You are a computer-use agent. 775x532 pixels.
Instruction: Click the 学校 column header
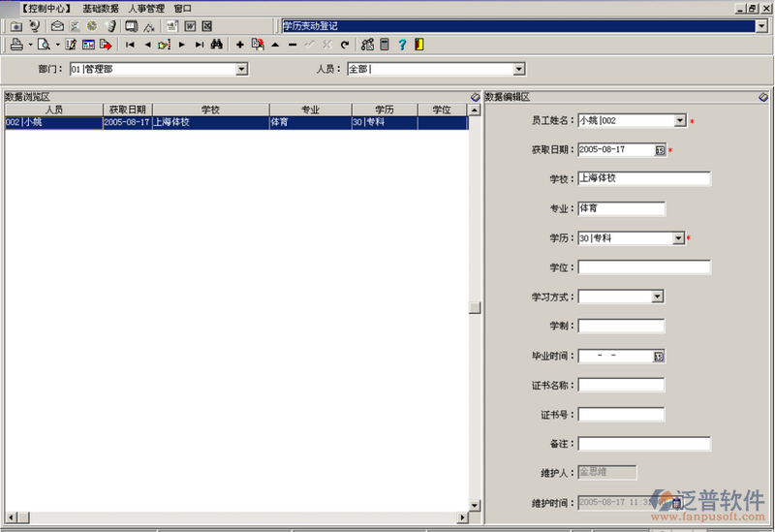tap(211, 110)
